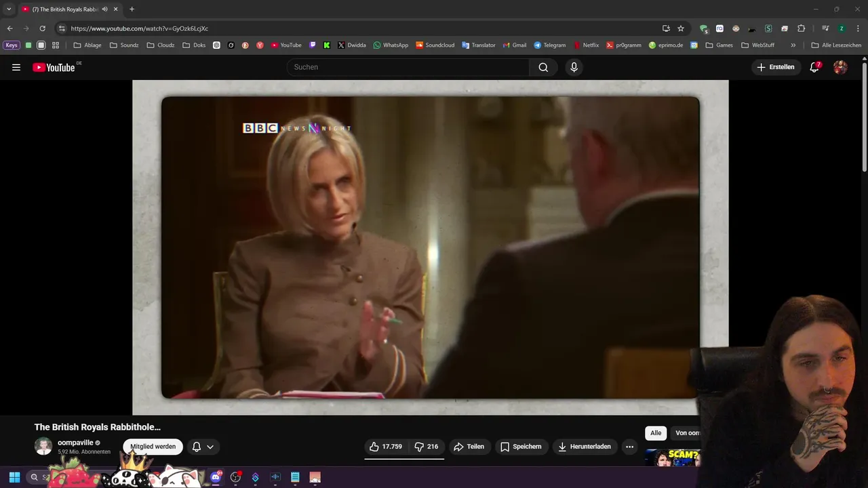Open the tab search dropdown arrow
This screenshot has width=868, height=488.
click(x=9, y=9)
